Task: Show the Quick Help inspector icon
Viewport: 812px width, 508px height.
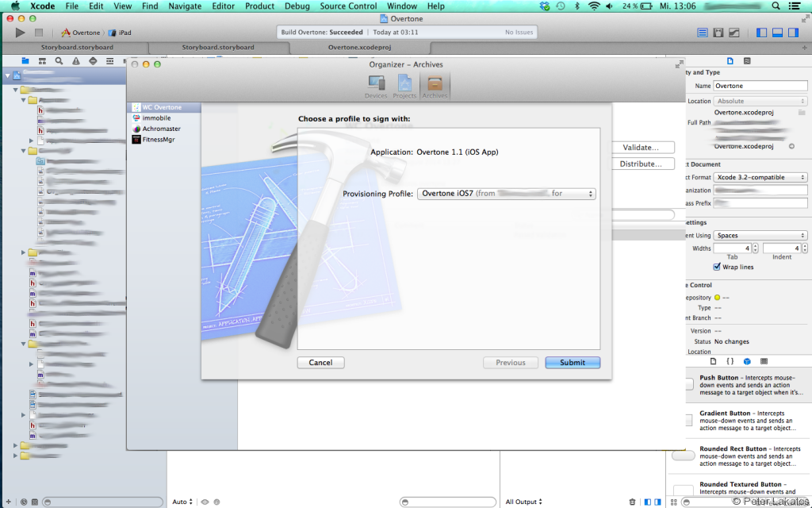Action: click(747, 61)
